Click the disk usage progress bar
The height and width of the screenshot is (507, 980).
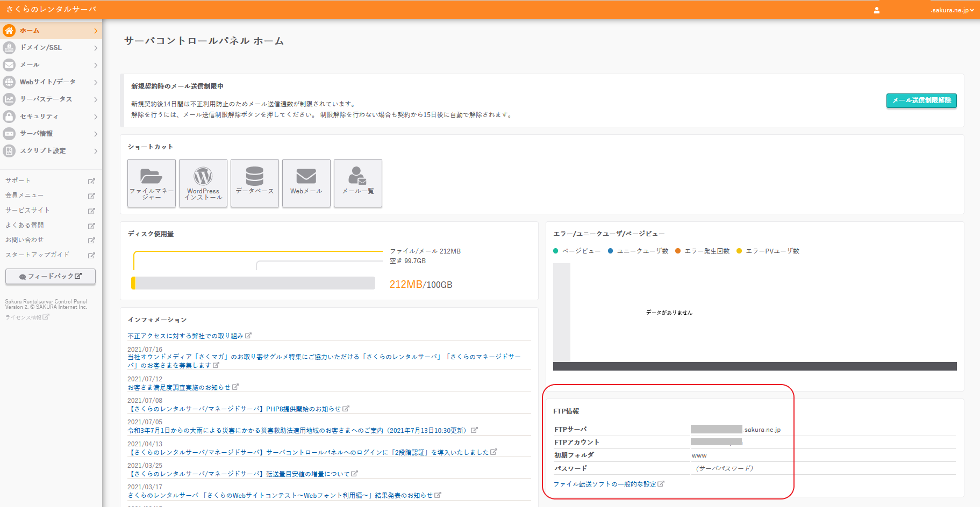point(253,283)
